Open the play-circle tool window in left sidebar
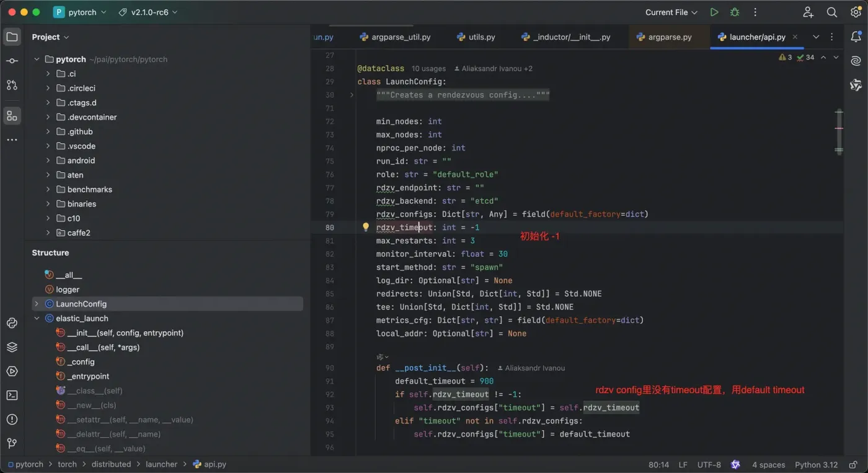868x473 pixels. [12, 371]
